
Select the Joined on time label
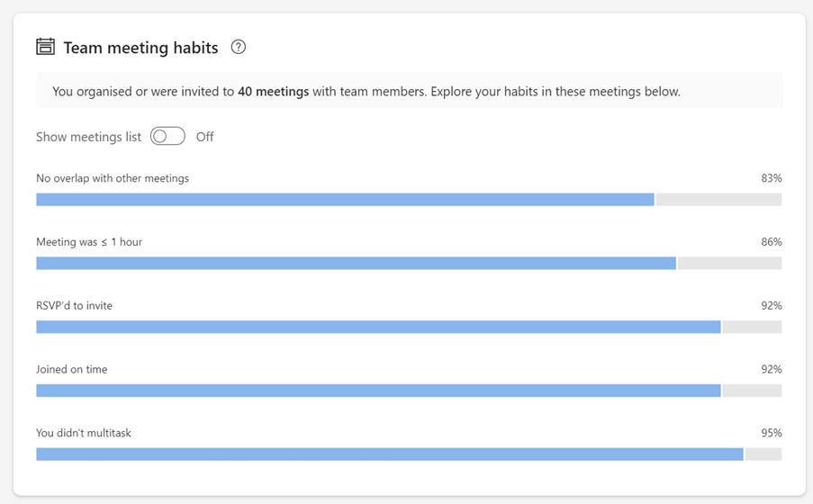tap(71, 370)
